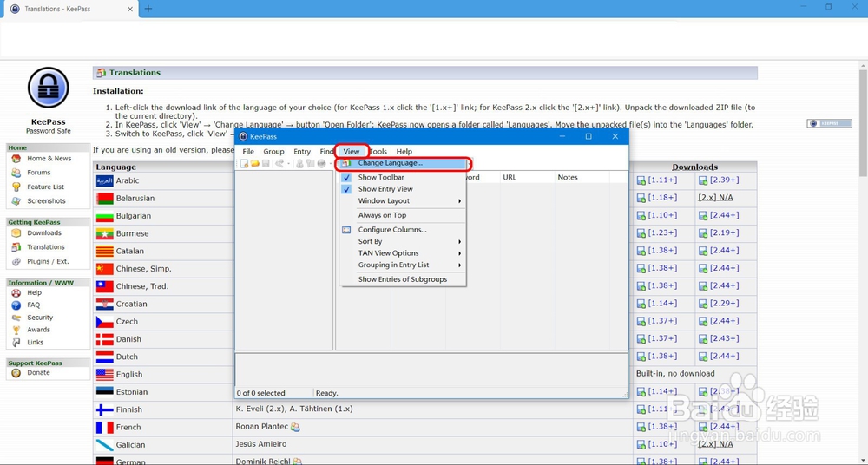Click the Feature List lightbulb icon

point(16,187)
